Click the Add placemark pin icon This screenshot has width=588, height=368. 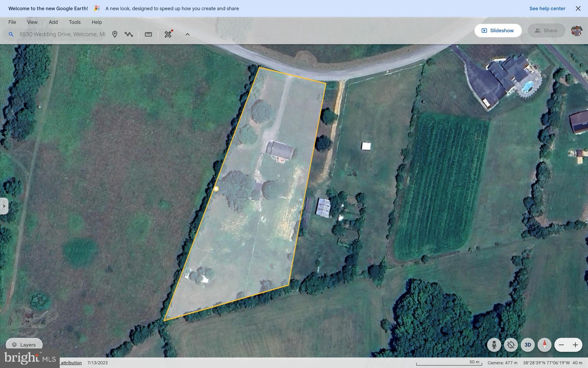click(115, 34)
